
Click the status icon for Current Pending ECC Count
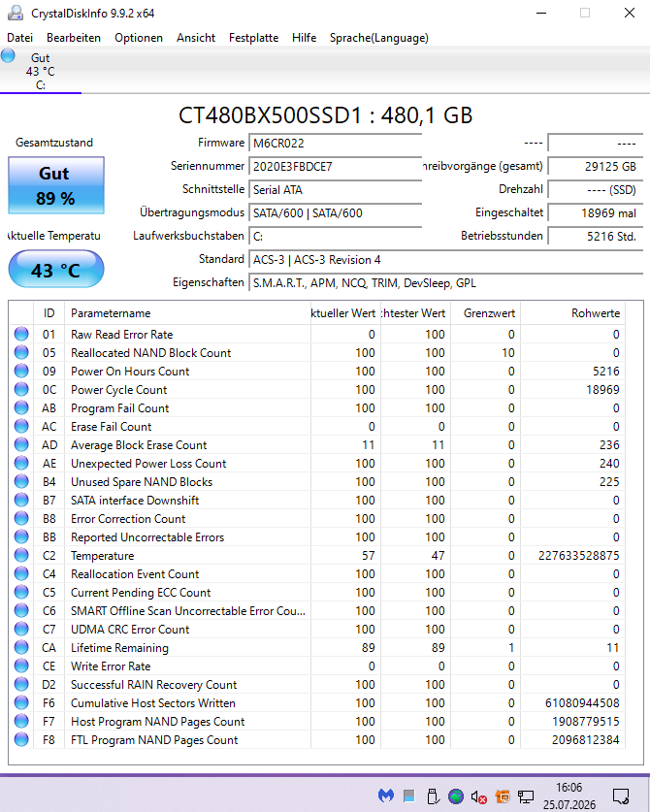click(21, 593)
